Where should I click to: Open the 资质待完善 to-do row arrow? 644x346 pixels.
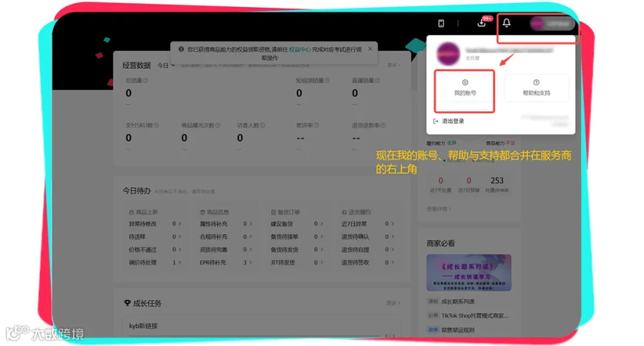coord(250,249)
